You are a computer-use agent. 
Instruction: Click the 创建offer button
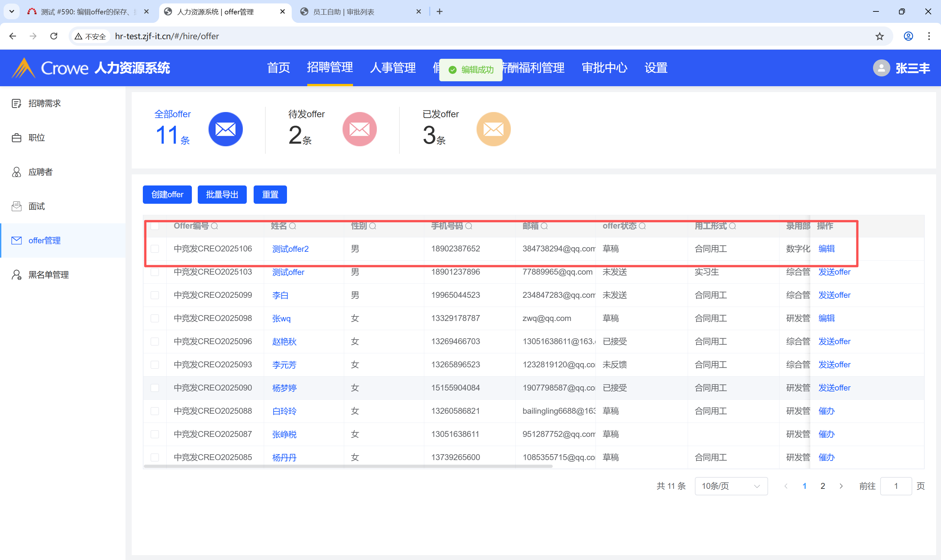coord(167,194)
